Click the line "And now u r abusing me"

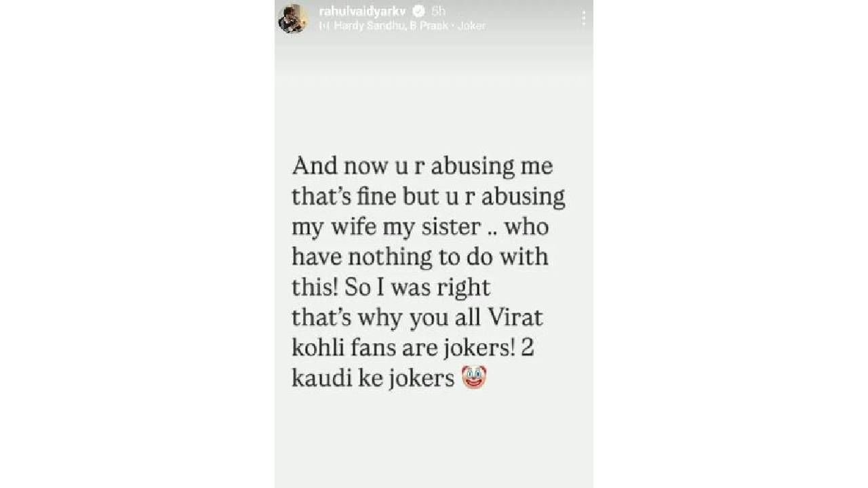[x=422, y=167]
